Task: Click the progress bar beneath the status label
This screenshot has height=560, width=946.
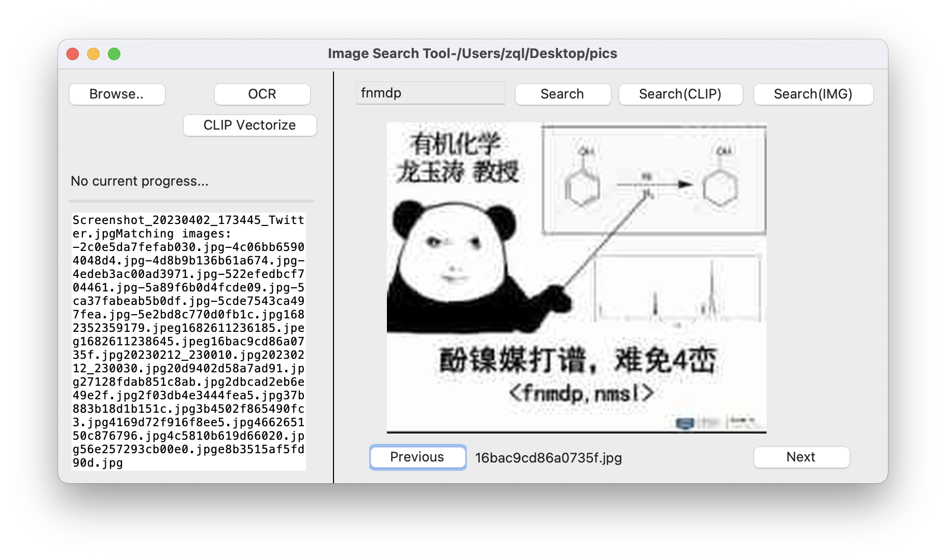Action: click(191, 202)
